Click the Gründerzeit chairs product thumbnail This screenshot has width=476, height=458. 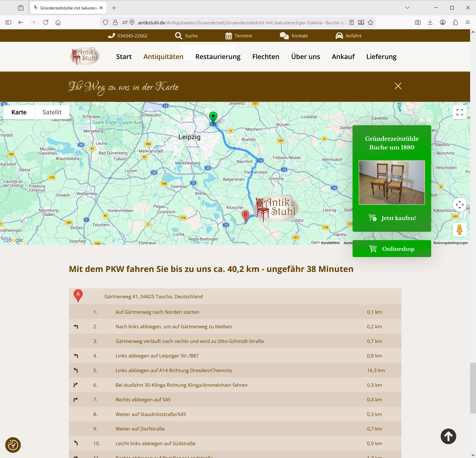coord(391,182)
